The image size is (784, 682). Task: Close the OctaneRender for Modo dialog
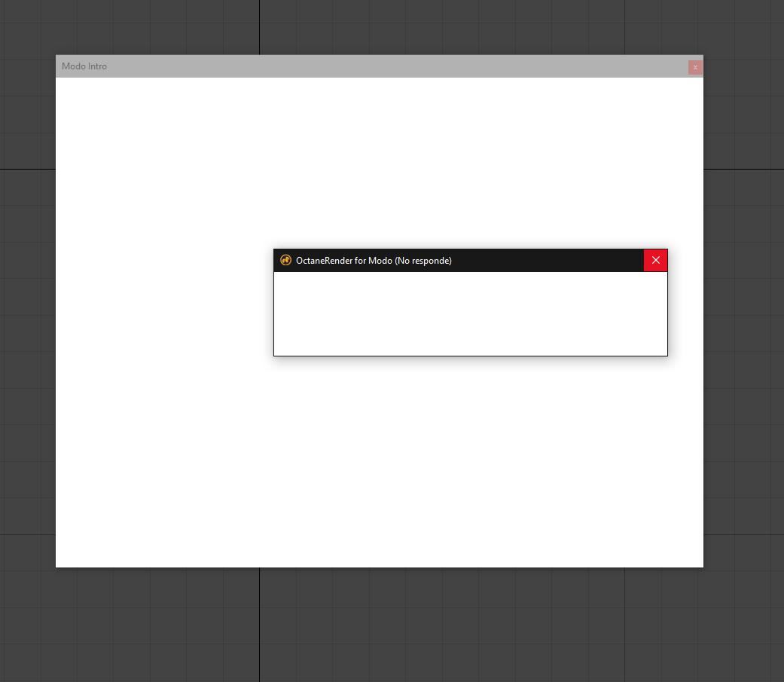tap(655, 260)
